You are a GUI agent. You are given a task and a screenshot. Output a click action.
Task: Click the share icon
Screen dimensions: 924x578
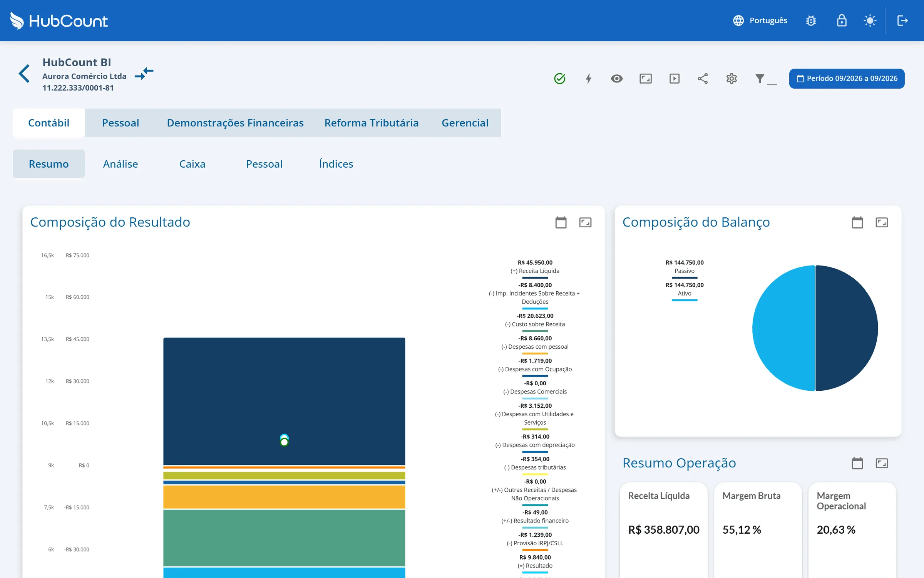[703, 79]
